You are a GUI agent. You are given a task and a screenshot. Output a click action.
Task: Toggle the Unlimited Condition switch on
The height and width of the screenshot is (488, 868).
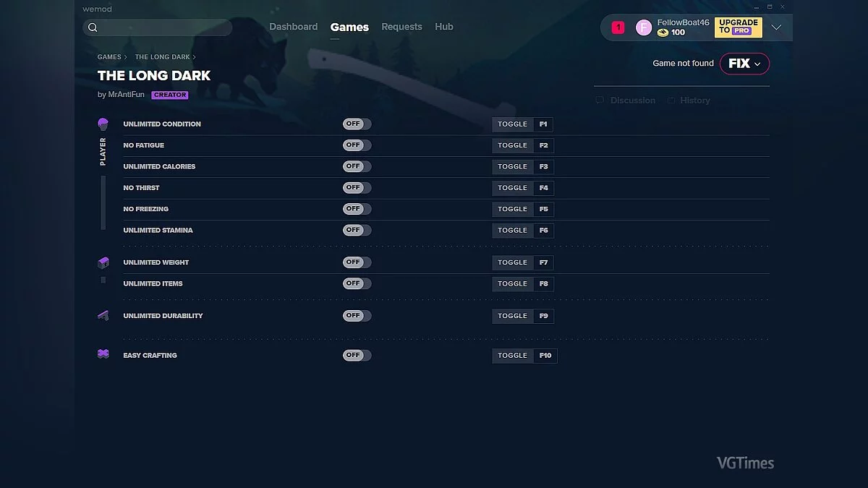coord(357,124)
